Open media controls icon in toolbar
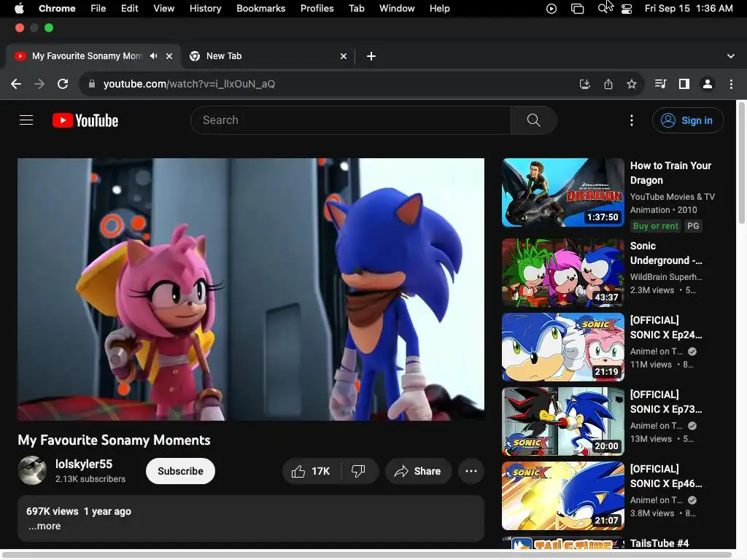Screen dimensions: 747x560 [x=660, y=84]
